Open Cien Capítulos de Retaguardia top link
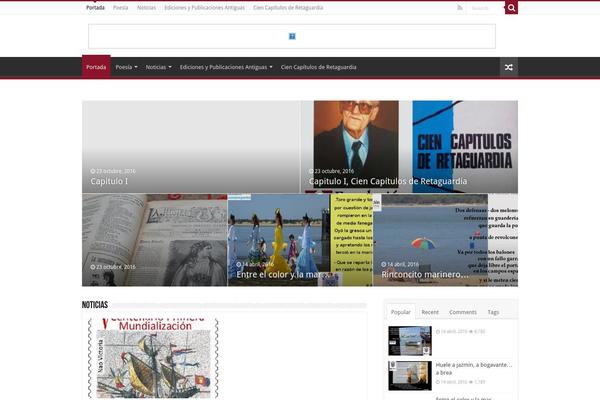 point(288,8)
